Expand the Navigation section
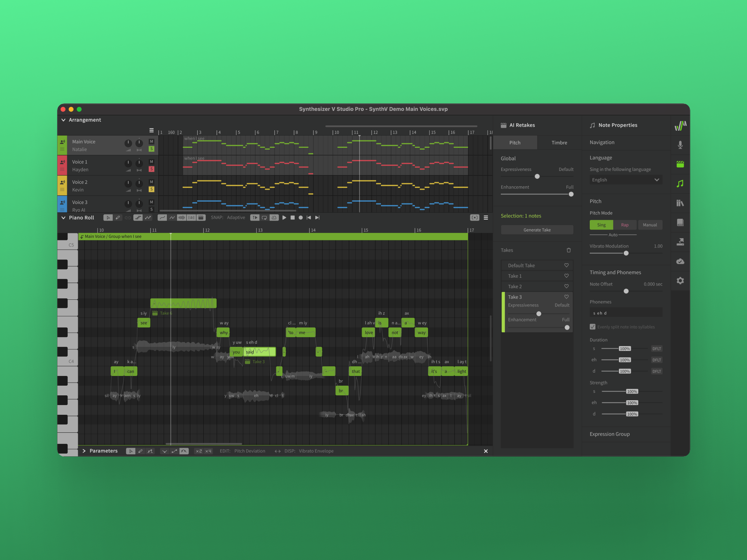The image size is (747, 560). click(x=602, y=142)
